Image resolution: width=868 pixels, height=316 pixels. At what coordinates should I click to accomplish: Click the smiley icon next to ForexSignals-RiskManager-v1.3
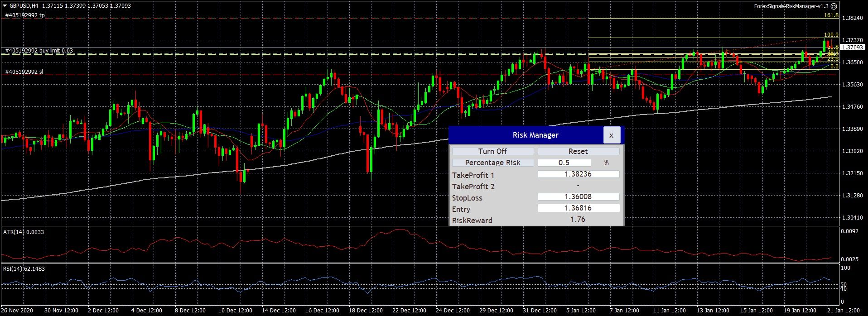[834, 6]
